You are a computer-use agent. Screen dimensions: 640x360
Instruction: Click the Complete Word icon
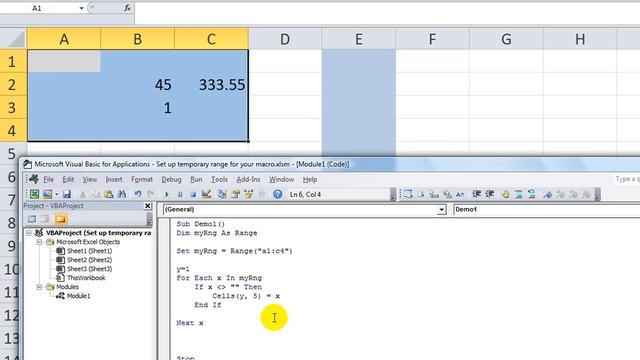(460, 194)
